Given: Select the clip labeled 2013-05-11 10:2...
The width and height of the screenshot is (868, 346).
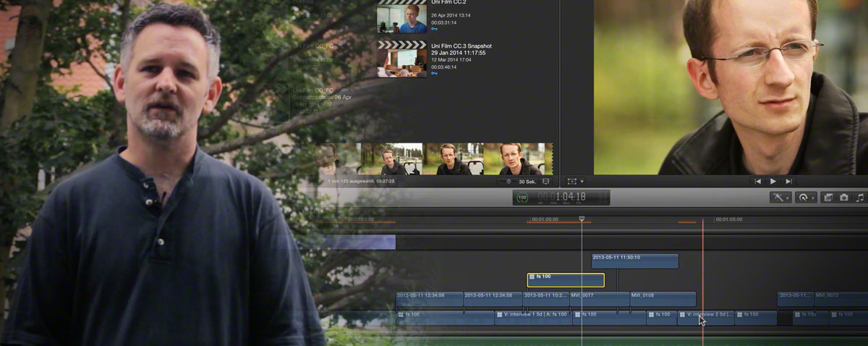Looking at the screenshot, I should click(x=545, y=299).
